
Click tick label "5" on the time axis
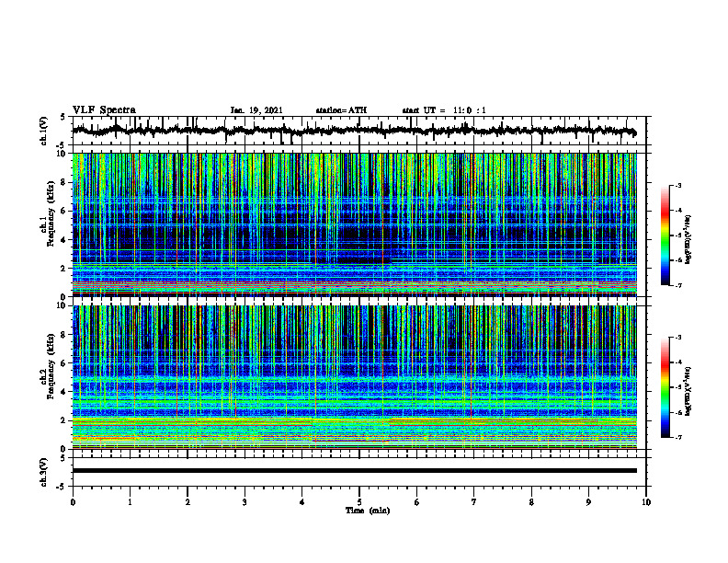tap(359, 502)
